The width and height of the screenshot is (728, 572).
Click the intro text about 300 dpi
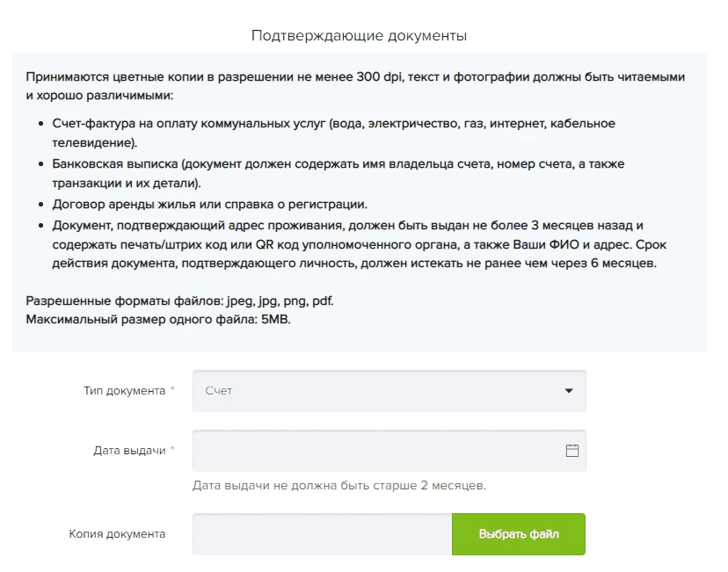pyautogui.click(x=355, y=86)
